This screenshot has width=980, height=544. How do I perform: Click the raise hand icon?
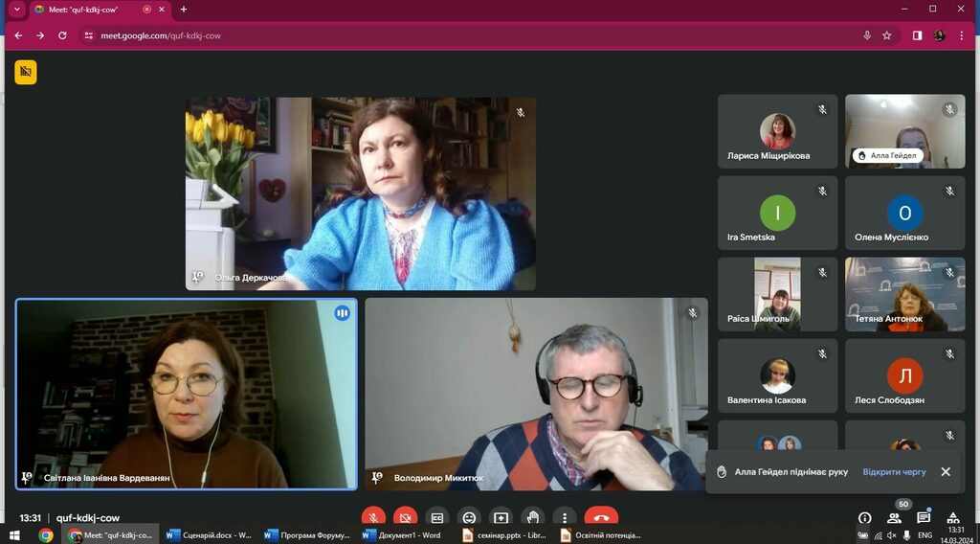[x=533, y=517]
